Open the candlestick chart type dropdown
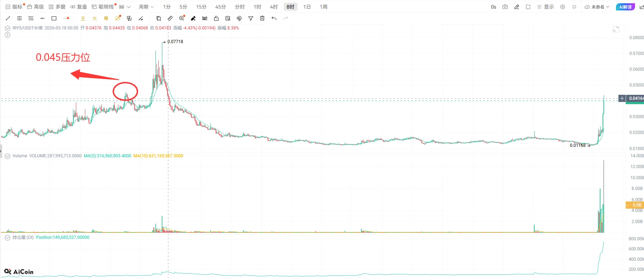 [x=125, y=7]
